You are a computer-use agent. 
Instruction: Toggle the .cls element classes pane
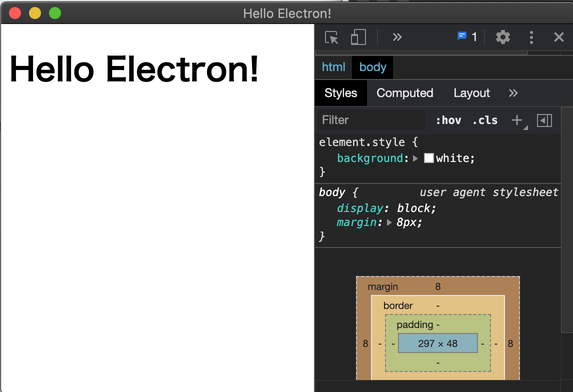[x=484, y=120]
